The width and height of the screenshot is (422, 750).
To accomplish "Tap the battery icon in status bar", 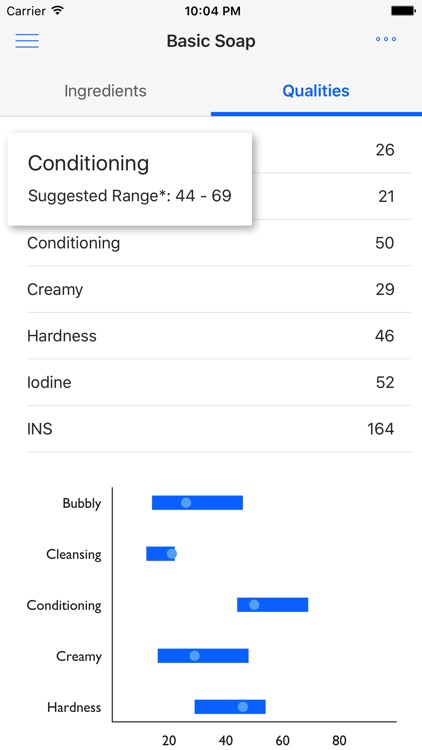I will pos(403,11).
